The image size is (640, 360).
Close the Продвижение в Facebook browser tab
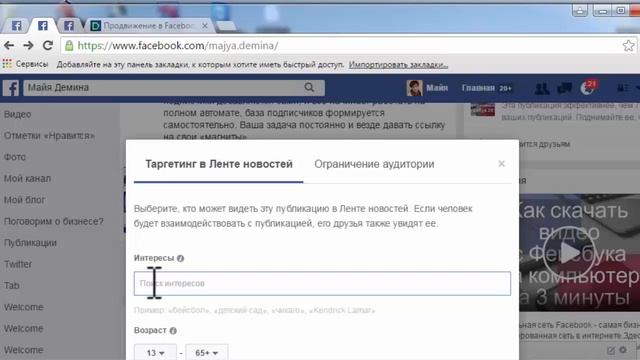(205, 26)
